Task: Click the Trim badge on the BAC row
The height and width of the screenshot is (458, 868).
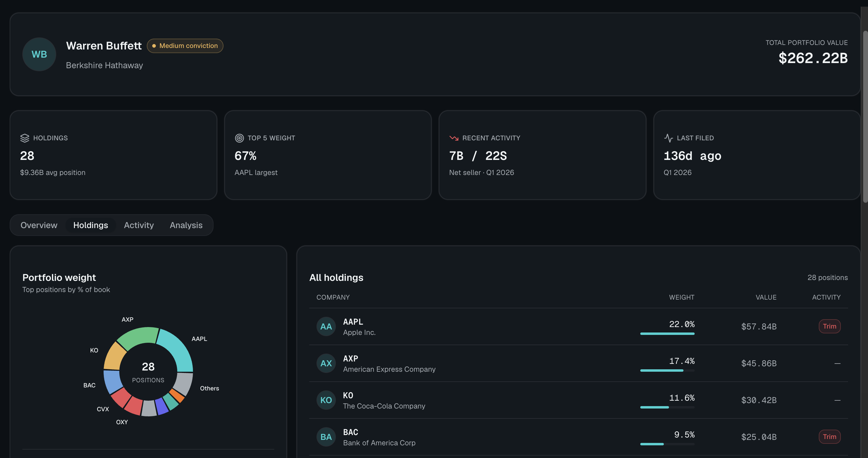Action: (829, 437)
